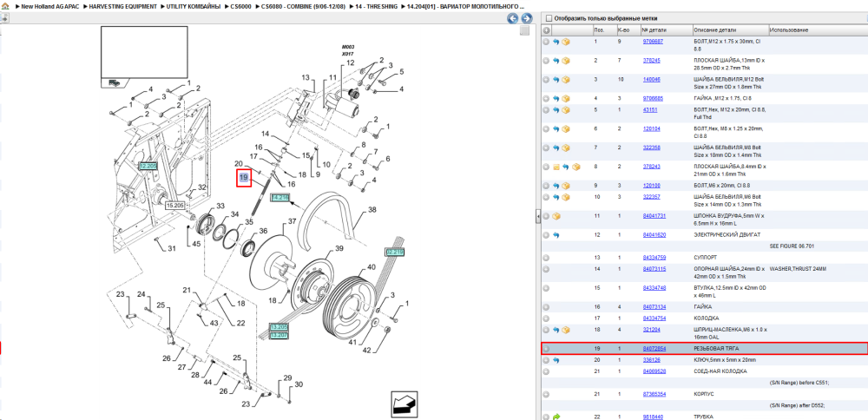Open the CS6000 breadcrumb
This screenshot has height=420, width=868.
240,6
